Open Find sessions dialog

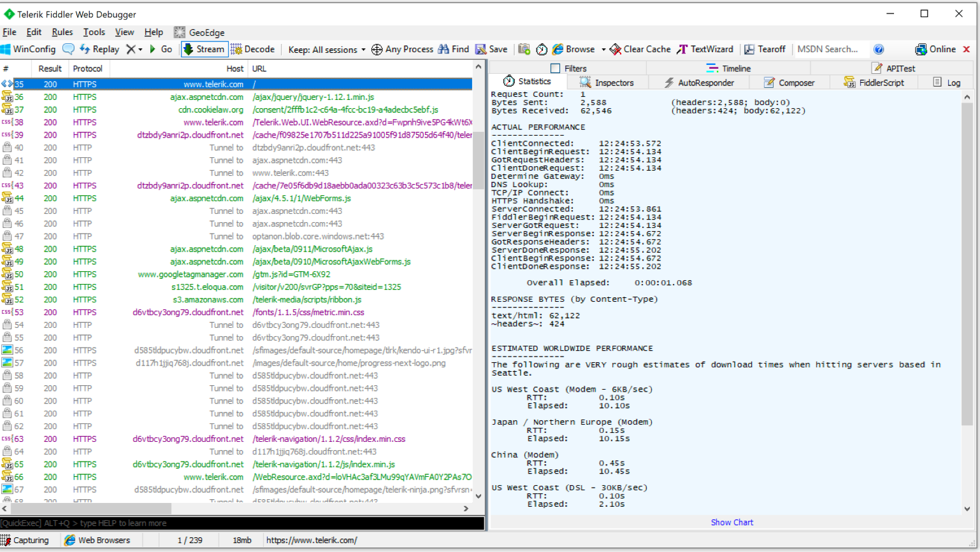tap(454, 49)
